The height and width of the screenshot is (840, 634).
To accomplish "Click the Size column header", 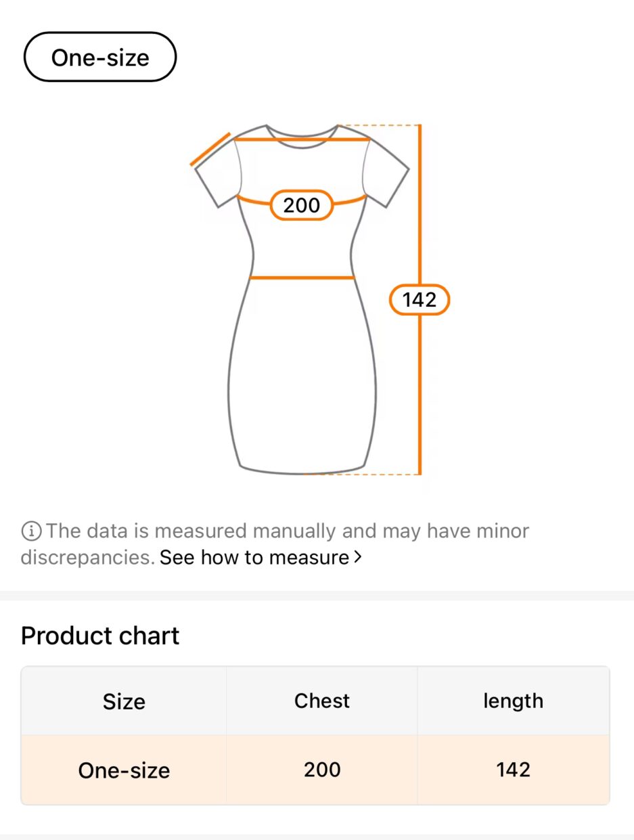I will pos(124,701).
